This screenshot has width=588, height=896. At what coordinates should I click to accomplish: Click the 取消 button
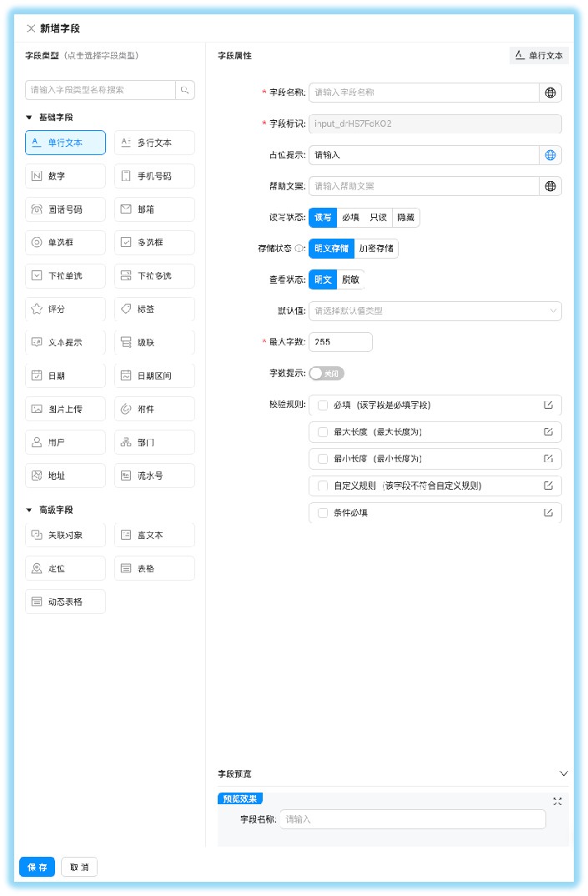pos(79,867)
